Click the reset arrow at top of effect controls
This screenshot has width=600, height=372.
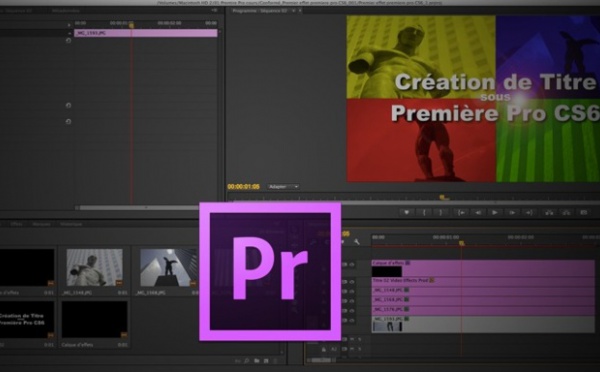tap(68, 40)
